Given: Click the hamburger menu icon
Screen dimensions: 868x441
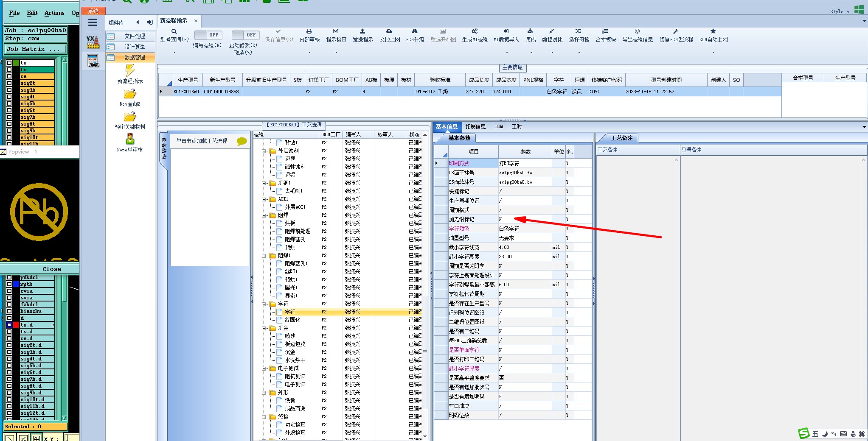Looking at the screenshot, I should 93,22.
